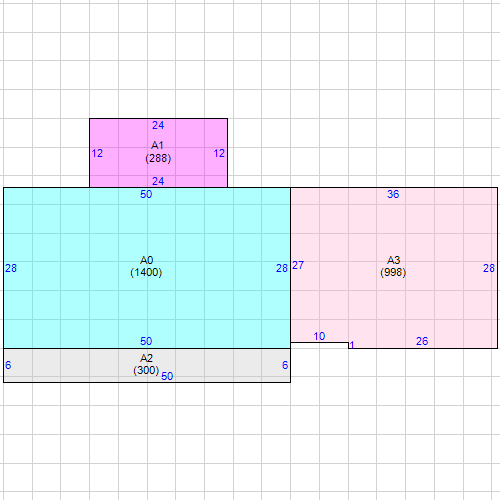Click the right 12 dimension of A1

(x=219, y=153)
